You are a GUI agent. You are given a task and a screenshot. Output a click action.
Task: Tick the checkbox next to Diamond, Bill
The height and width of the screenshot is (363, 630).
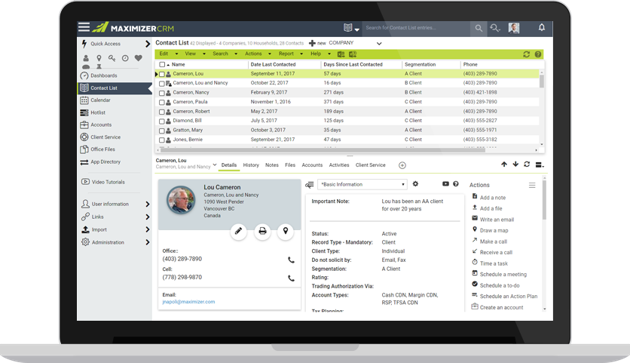point(162,121)
